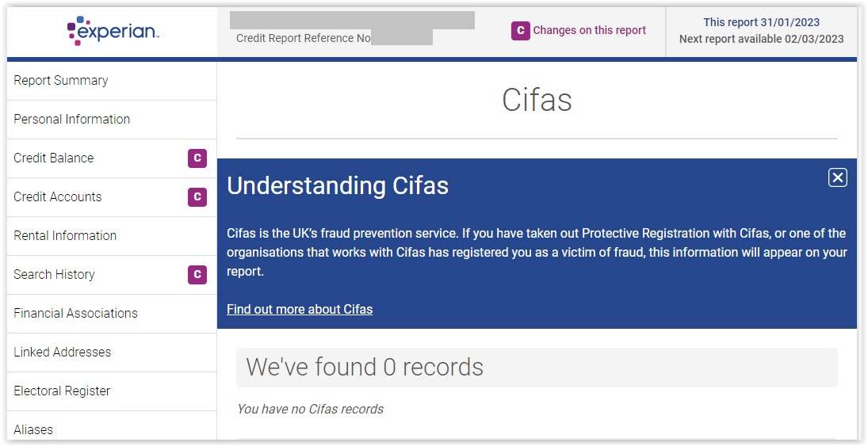Click the C badge beside Credit Balance
This screenshot has height=446, width=868.
coord(197,158)
